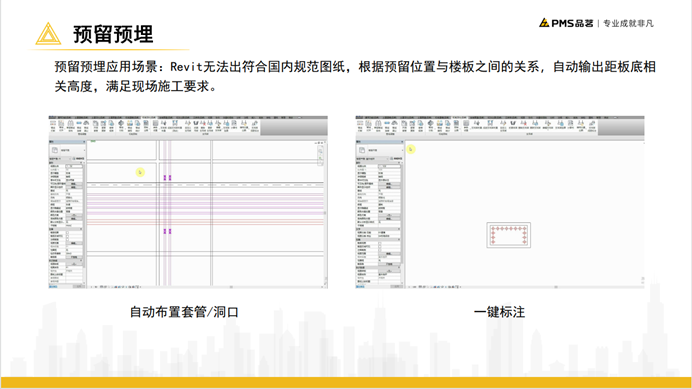Click the U-shaped magnet icon in left screenshot ribbon
The height and width of the screenshot is (389, 692).
[x=196, y=123]
